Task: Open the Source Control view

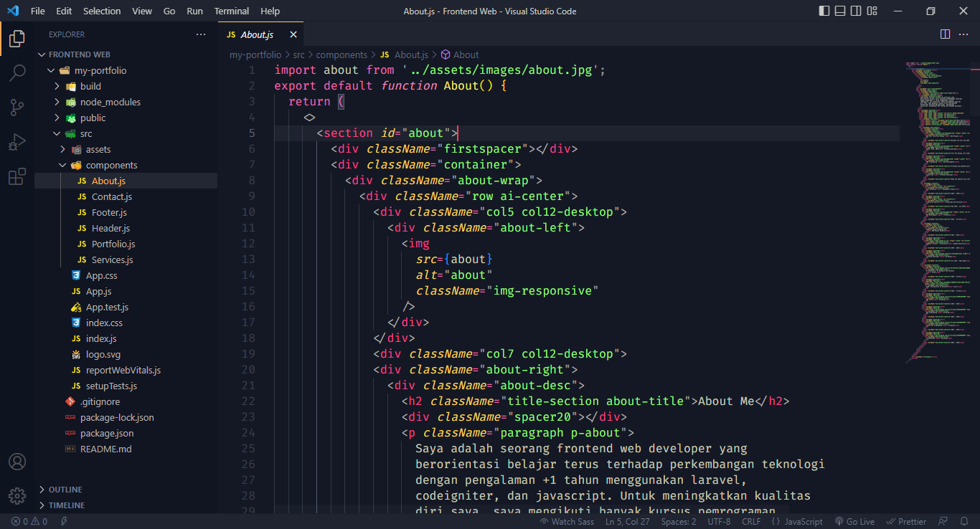Action: [17, 107]
